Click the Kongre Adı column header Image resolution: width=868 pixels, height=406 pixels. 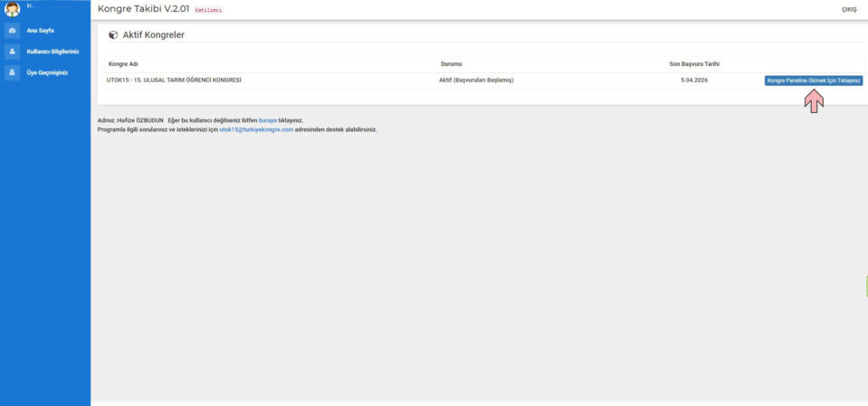(123, 64)
